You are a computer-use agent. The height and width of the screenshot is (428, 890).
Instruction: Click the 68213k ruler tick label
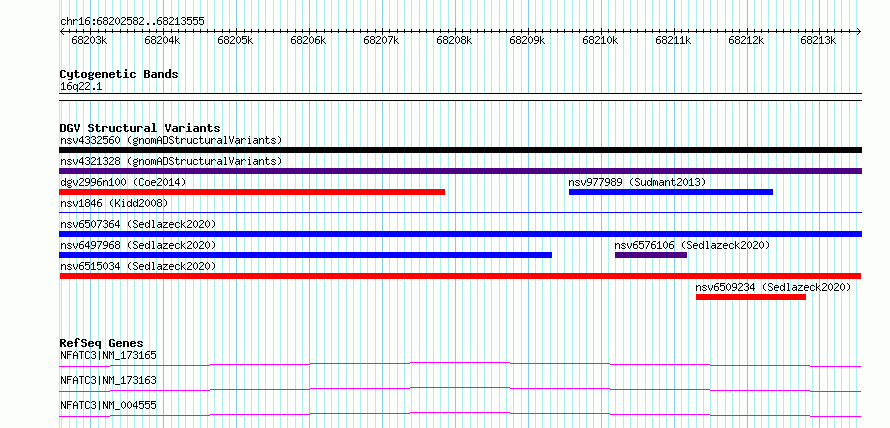point(818,41)
